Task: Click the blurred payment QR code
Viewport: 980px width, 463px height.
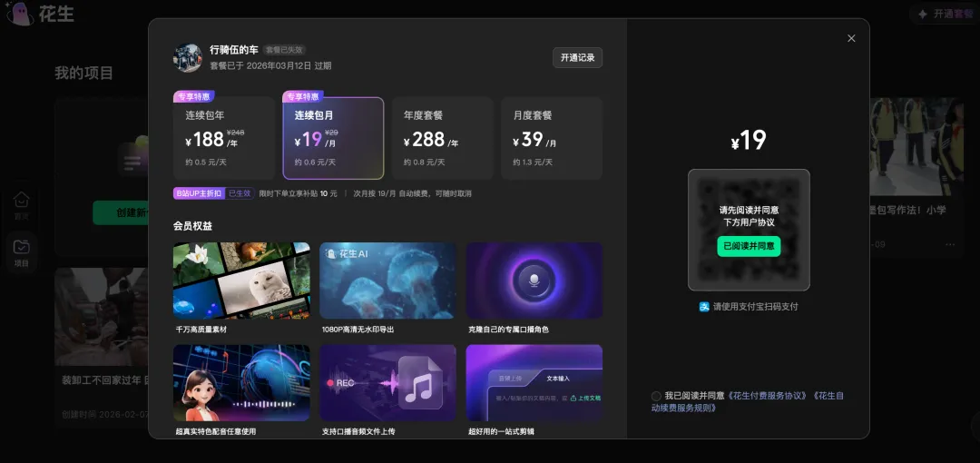Action: pos(749,231)
